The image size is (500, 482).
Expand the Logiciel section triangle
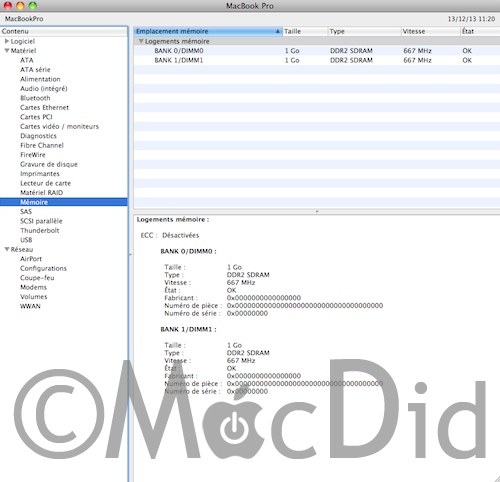coord(7,41)
